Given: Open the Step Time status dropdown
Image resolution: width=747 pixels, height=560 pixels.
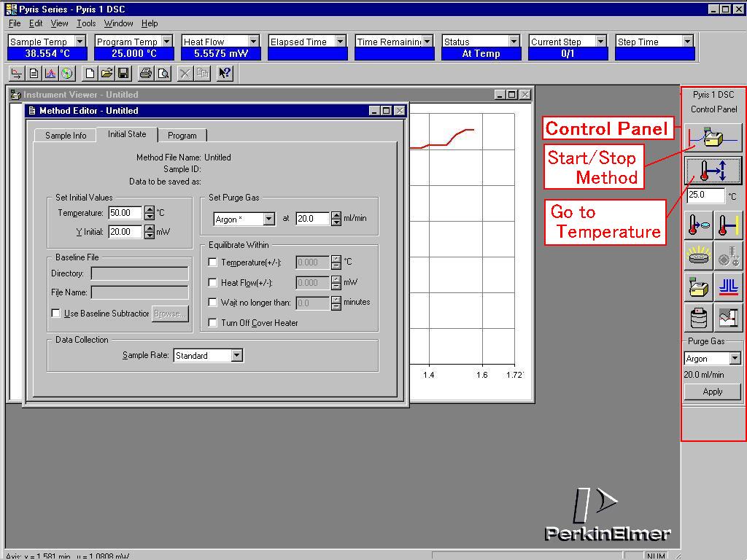Looking at the screenshot, I should tap(687, 42).
